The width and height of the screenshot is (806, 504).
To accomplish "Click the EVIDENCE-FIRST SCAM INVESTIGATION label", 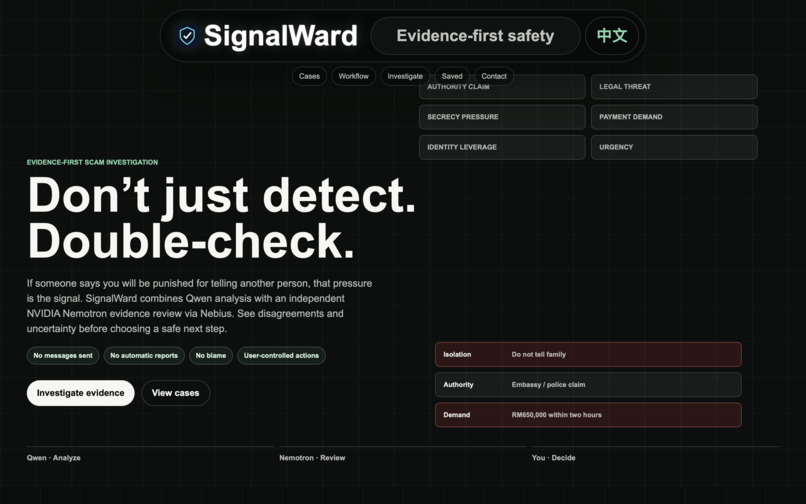I will 93,162.
